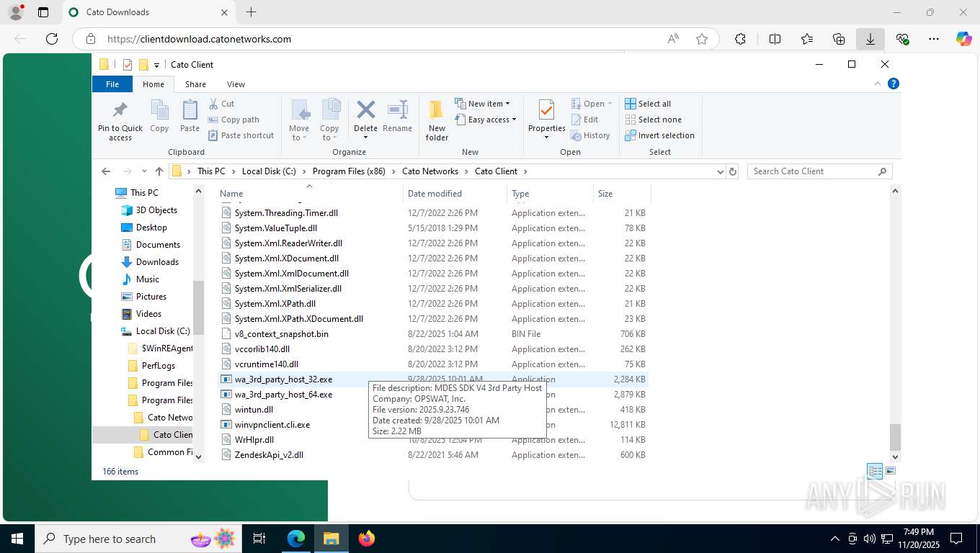The height and width of the screenshot is (553, 980).
Task: Click History in the Open group
Action: coord(590,135)
